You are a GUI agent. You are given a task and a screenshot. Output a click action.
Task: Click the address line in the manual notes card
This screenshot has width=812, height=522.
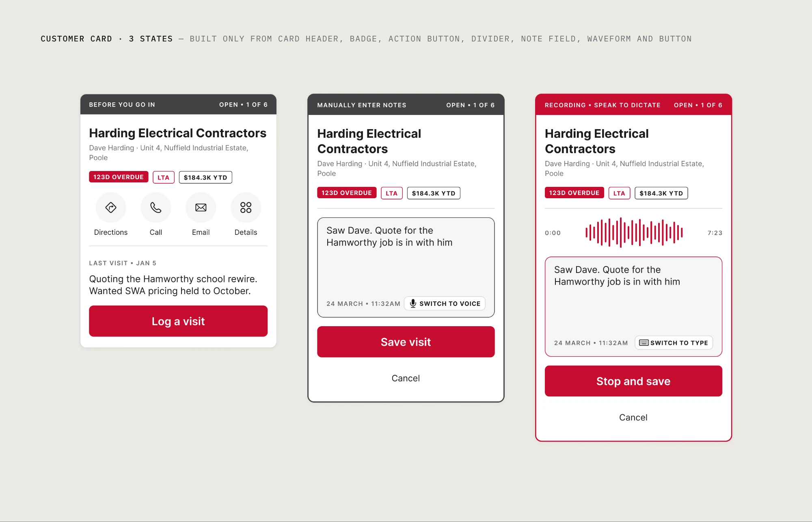pos(397,169)
